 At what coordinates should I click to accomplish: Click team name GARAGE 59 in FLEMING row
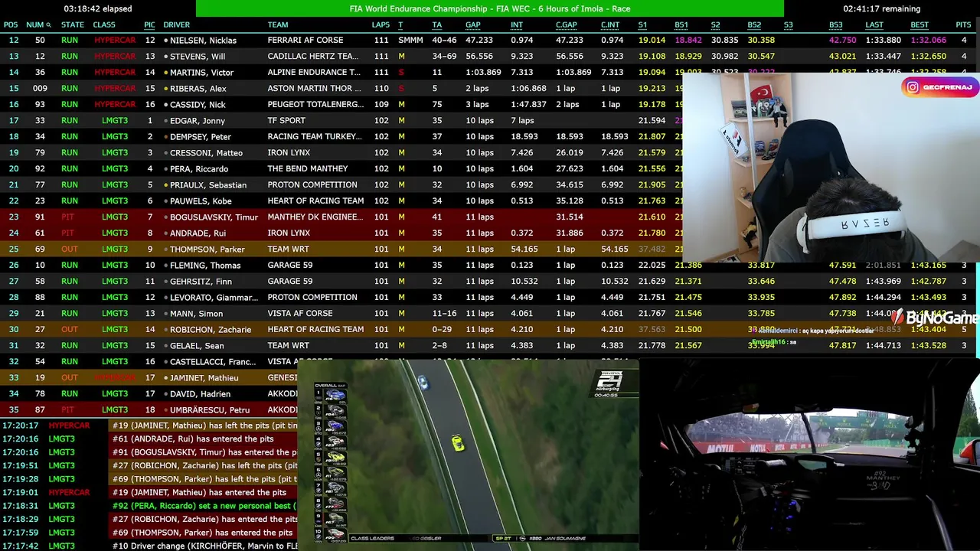click(x=290, y=266)
